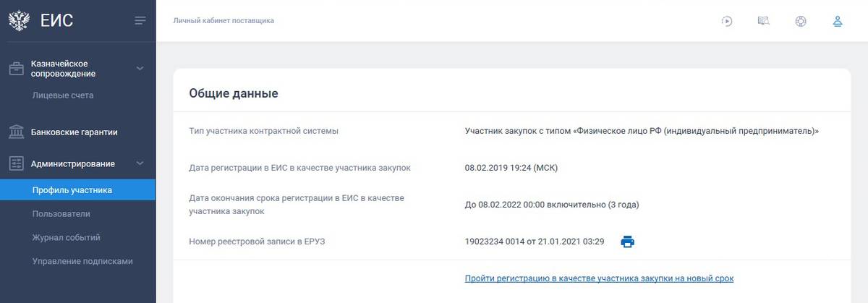Image resolution: width=868 pixels, height=303 pixels.
Task: Print the ЕРУЗ registry record via printer icon
Action: coord(627,242)
